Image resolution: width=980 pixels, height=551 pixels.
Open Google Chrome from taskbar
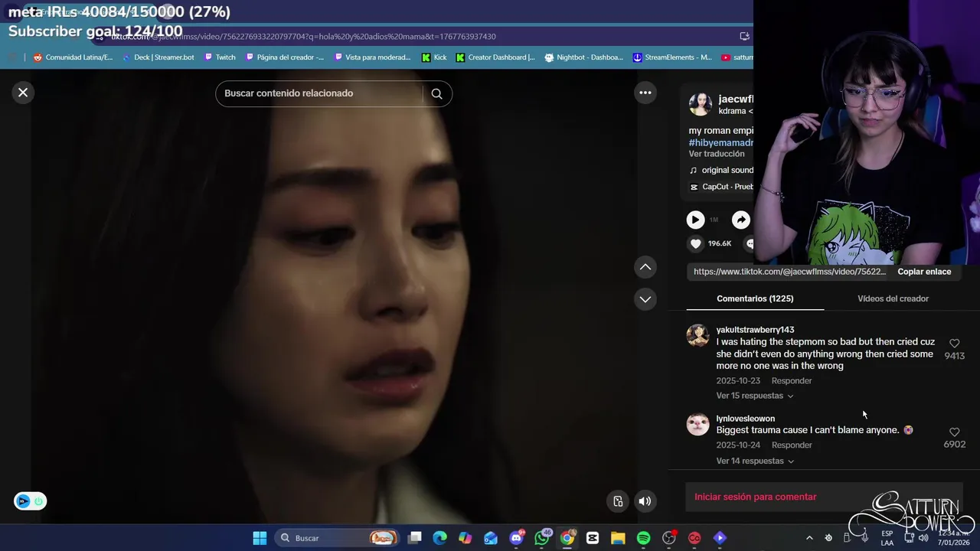point(567,538)
